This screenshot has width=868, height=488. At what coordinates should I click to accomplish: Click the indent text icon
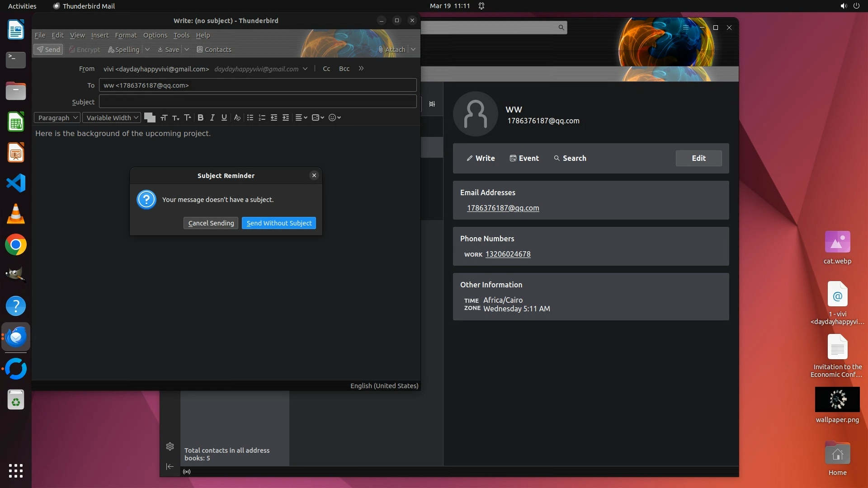[286, 117]
